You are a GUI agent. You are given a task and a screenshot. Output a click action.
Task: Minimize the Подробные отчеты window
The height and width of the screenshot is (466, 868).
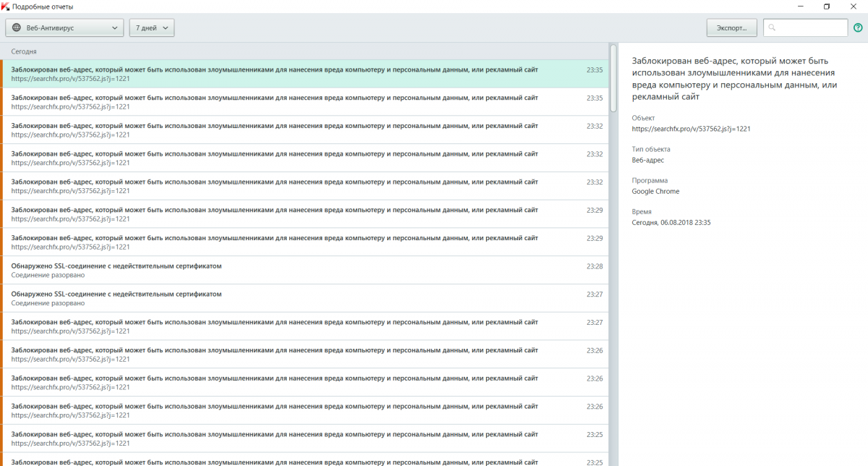(799, 7)
